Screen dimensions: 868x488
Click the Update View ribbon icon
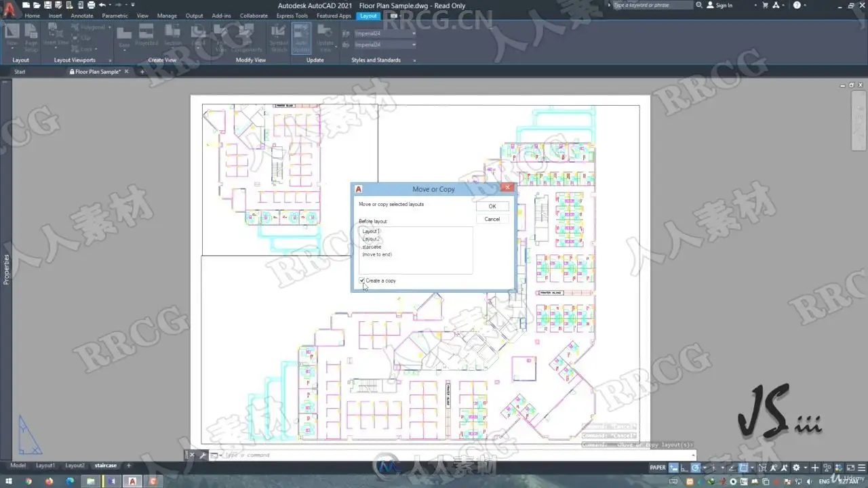coord(325,37)
